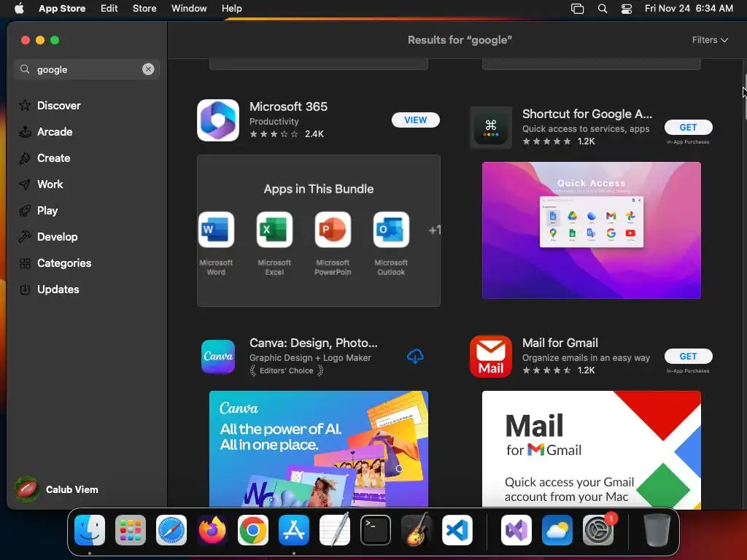Image resolution: width=747 pixels, height=560 pixels.
Task: Launch GarageBand from the Dock
Action: coord(417,530)
